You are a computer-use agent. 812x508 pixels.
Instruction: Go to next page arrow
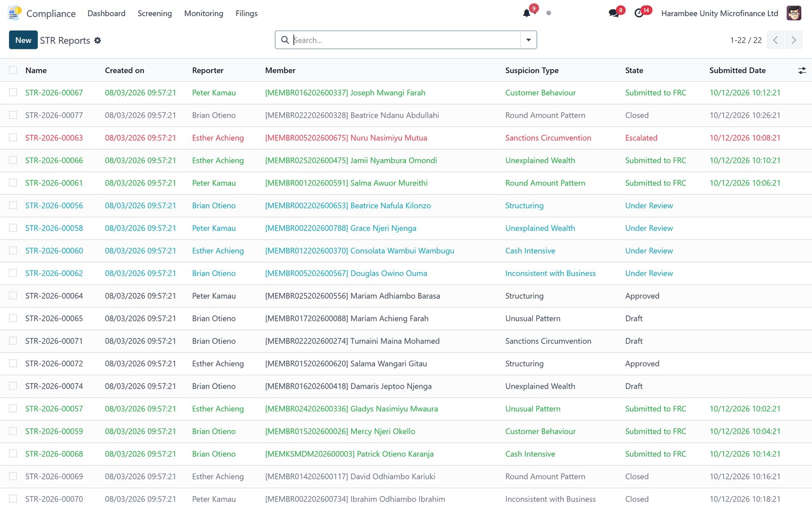794,40
